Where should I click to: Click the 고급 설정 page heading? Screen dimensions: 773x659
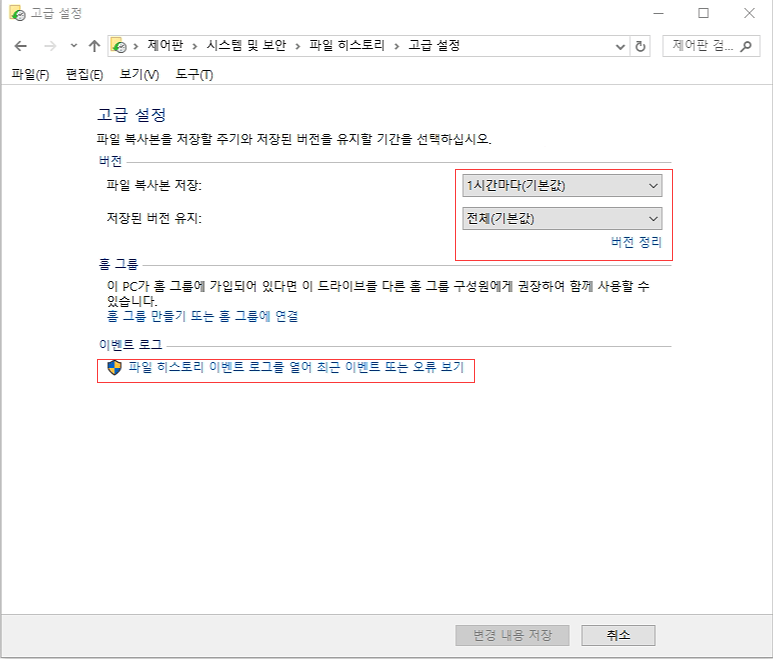click(131, 115)
